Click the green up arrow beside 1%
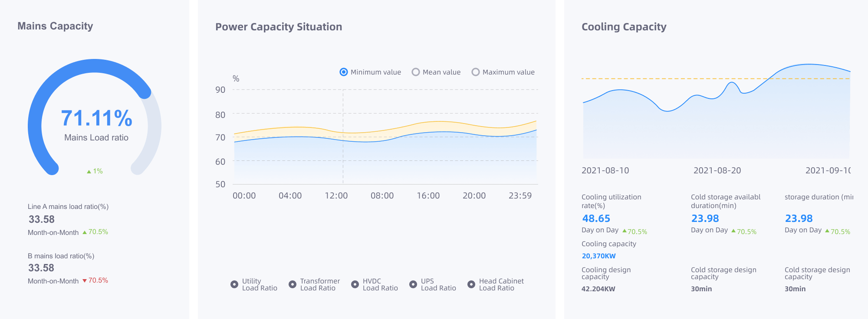The image size is (868, 319). (89, 172)
